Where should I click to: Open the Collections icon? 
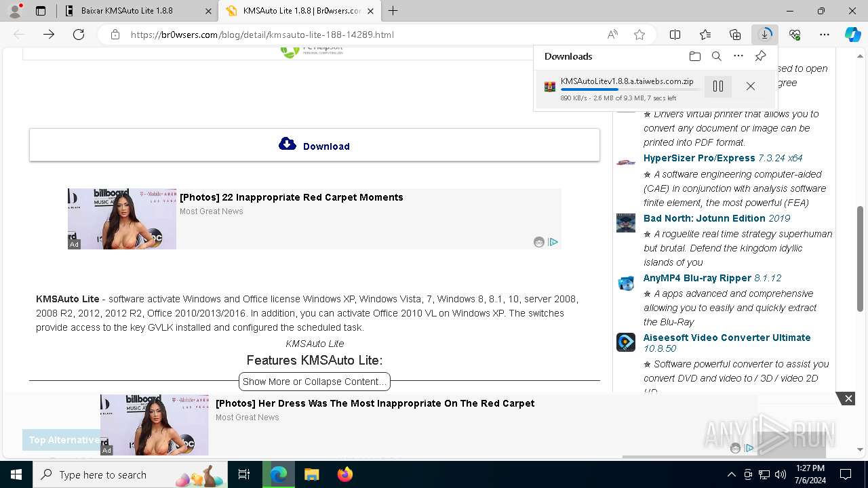pos(735,35)
